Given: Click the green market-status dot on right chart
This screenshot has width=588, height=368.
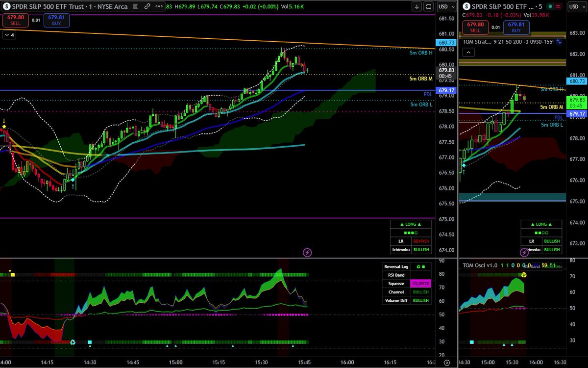Looking at the screenshot, I should click(549, 6).
